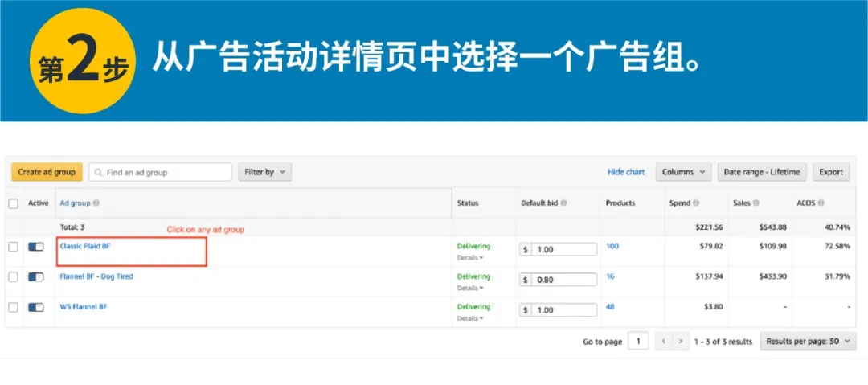The height and width of the screenshot is (385, 868).
Task: Click the Find an ad group field
Action: coord(166,172)
